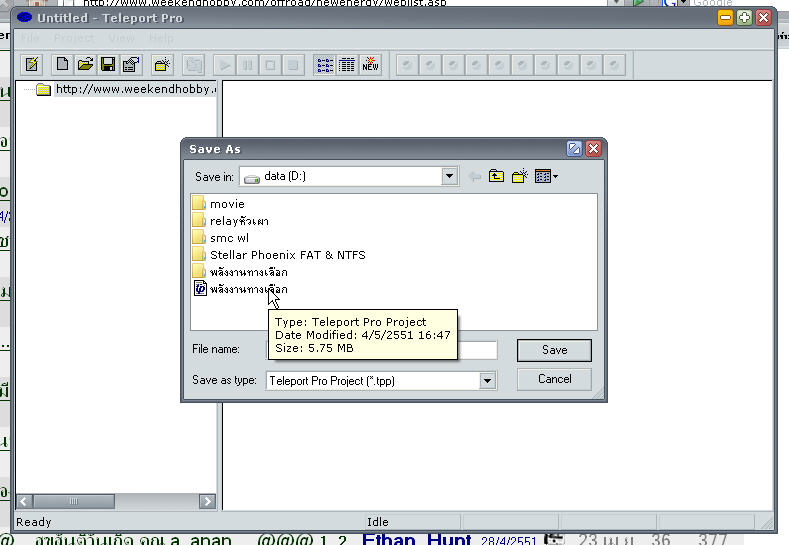Click the Create New Folder icon
Viewport: 789px width, 545px height.
click(519, 177)
